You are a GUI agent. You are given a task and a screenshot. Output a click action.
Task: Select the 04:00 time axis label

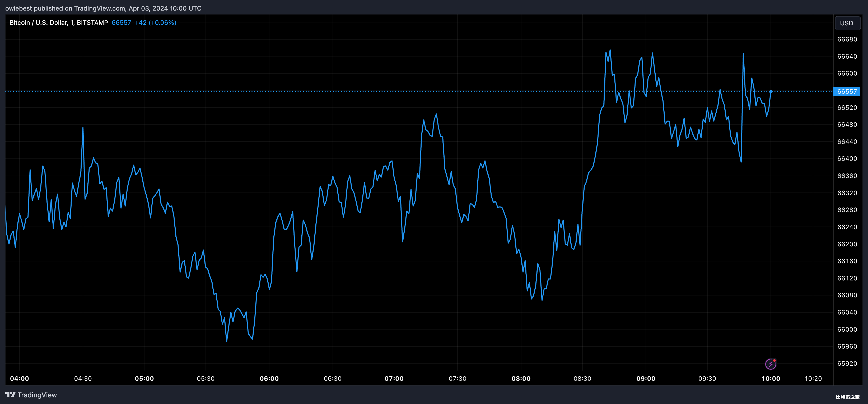(20, 378)
